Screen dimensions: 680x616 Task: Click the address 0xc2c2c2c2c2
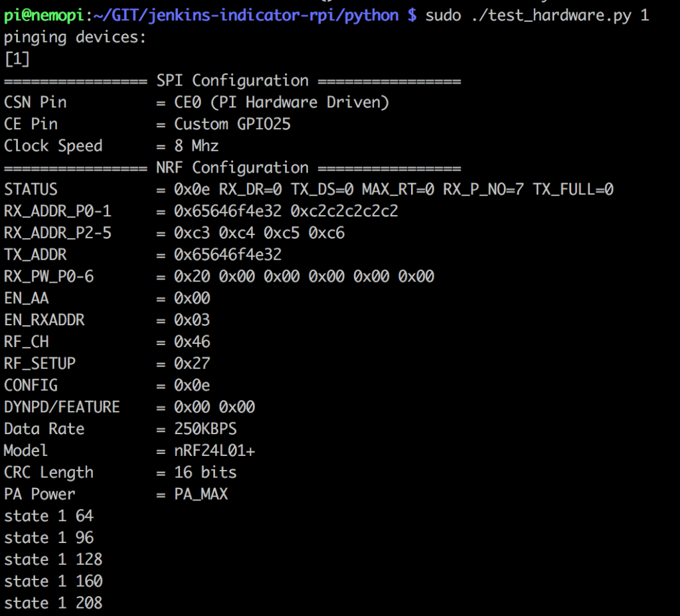[344, 212]
